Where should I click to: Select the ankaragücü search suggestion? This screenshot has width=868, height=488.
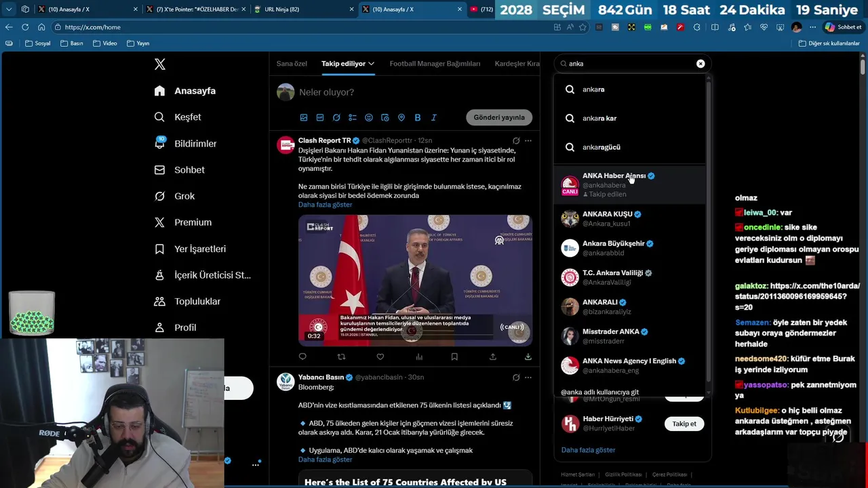point(630,147)
